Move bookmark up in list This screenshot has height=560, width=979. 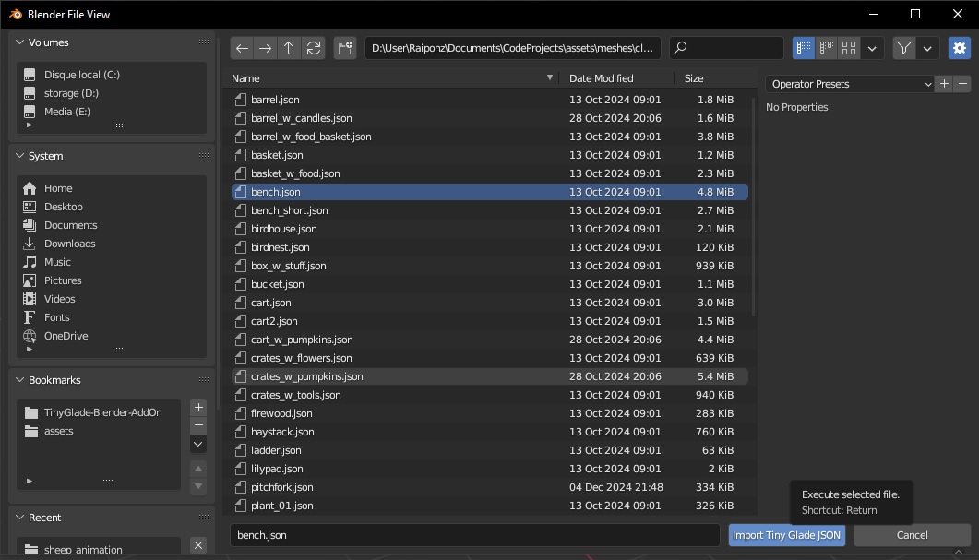pyautogui.click(x=198, y=469)
